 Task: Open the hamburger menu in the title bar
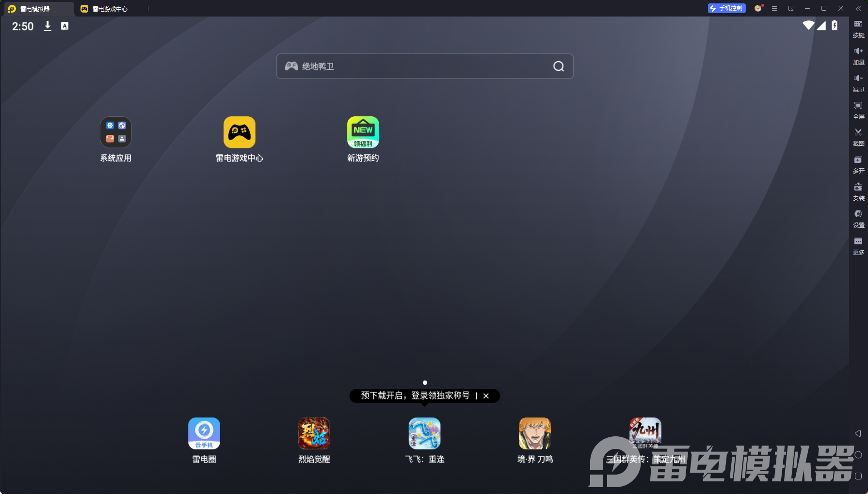(x=774, y=8)
